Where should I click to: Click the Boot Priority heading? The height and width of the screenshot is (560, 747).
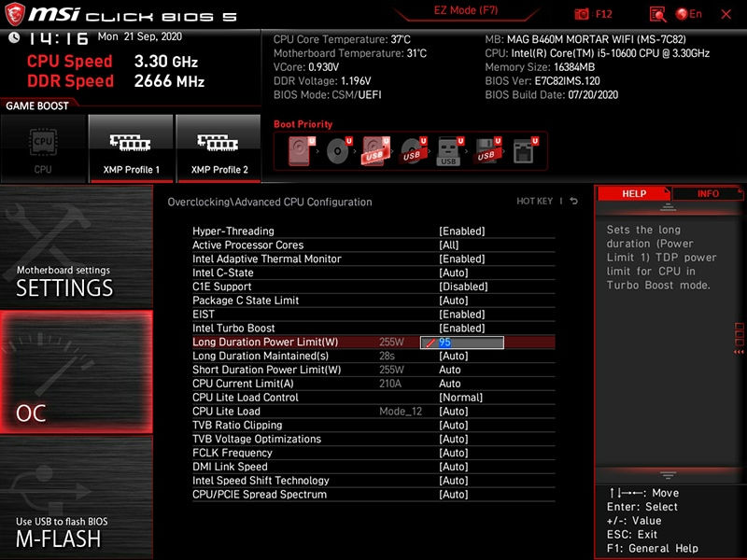tap(303, 124)
